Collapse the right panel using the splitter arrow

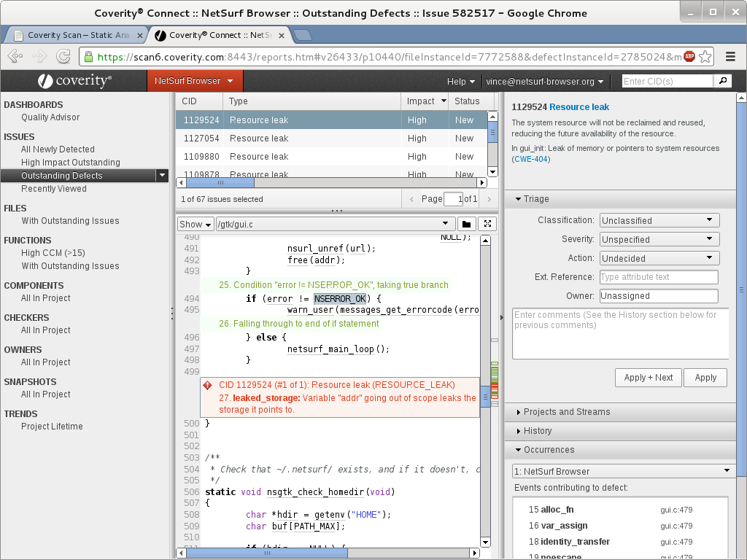tap(501, 317)
